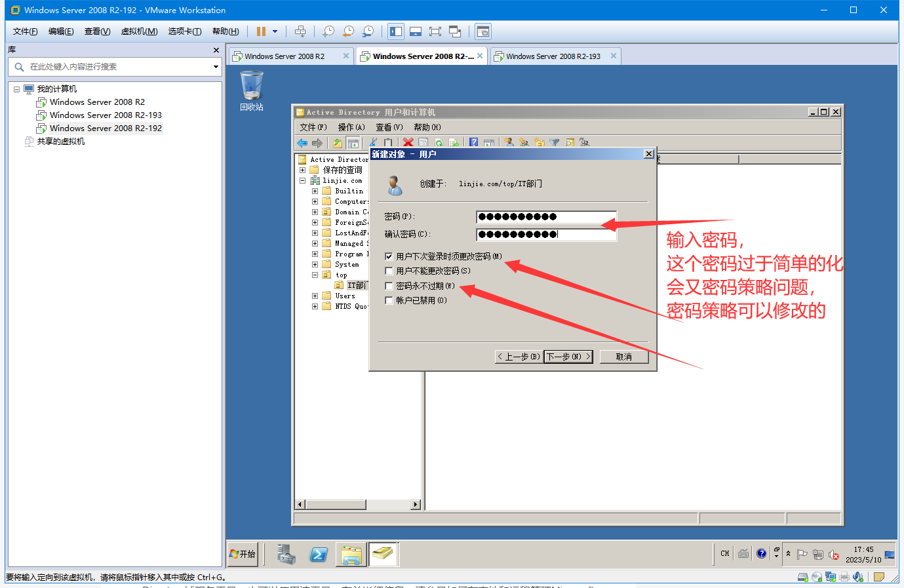Click the Next (下一步) button
The image size is (904, 588).
(x=568, y=357)
